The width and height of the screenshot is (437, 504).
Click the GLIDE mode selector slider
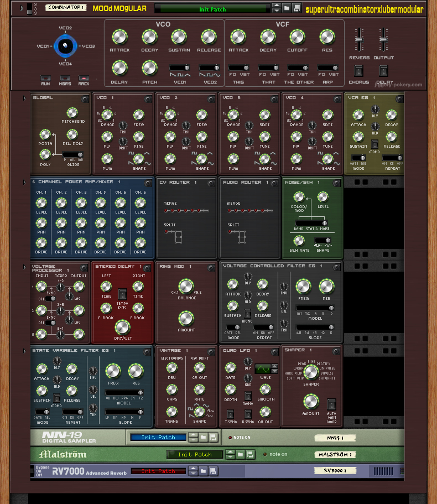point(73,154)
